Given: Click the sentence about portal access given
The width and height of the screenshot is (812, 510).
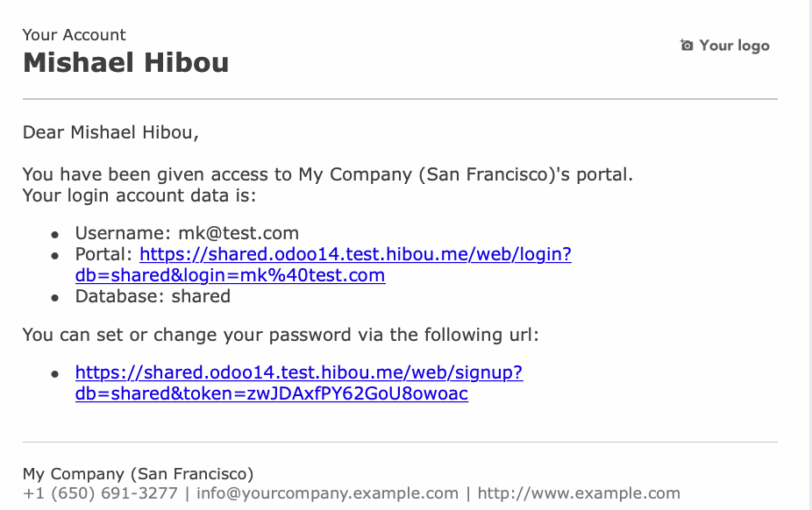Looking at the screenshot, I should point(328,174).
